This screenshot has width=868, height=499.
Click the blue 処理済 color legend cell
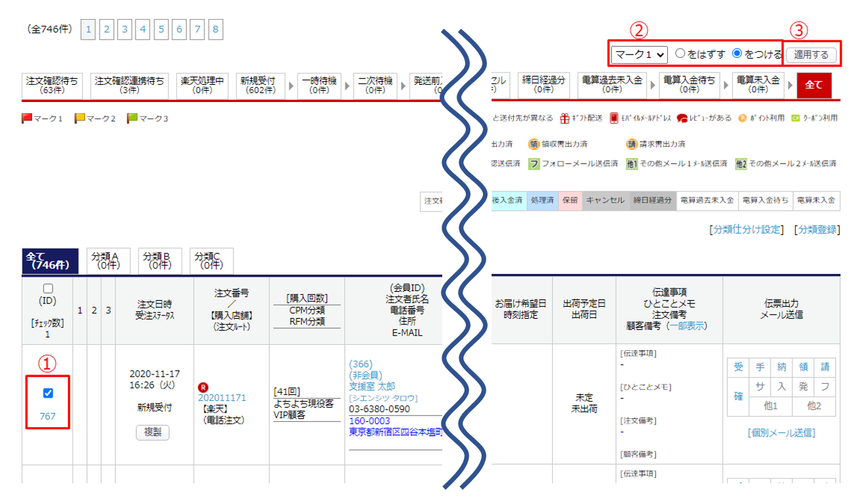coord(543,200)
